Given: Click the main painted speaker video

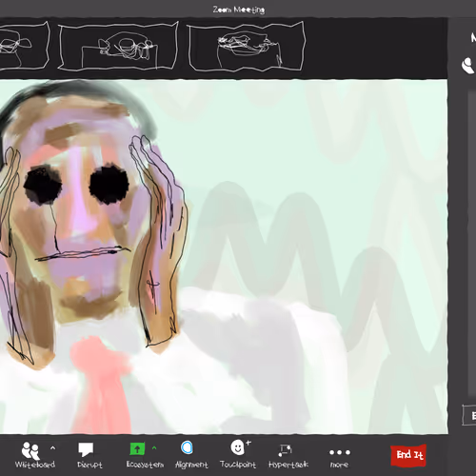Looking at the screenshot, I should (x=224, y=256).
